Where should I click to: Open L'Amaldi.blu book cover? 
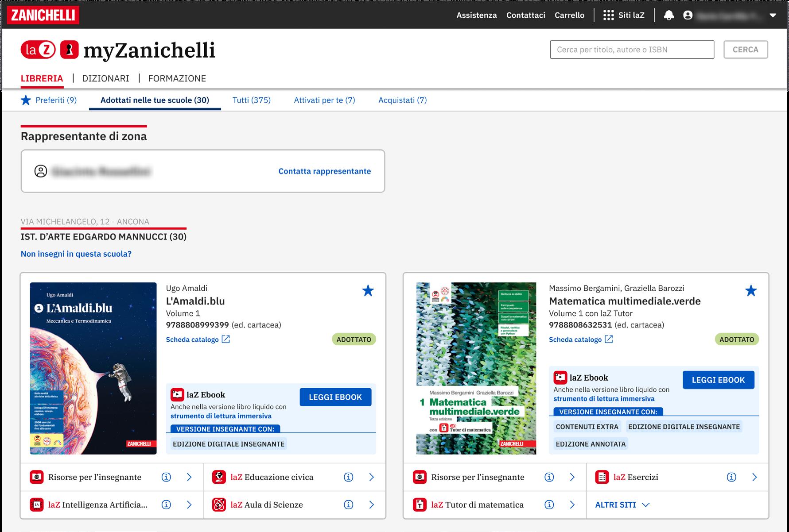click(93, 368)
